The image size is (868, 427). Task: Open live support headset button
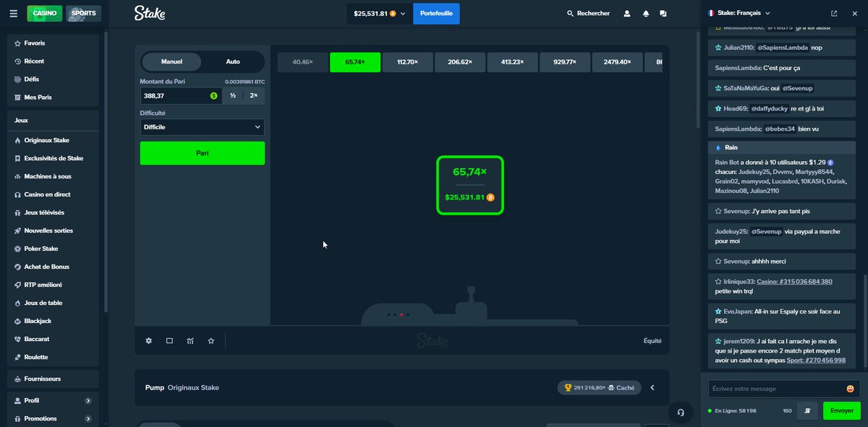[x=681, y=413]
